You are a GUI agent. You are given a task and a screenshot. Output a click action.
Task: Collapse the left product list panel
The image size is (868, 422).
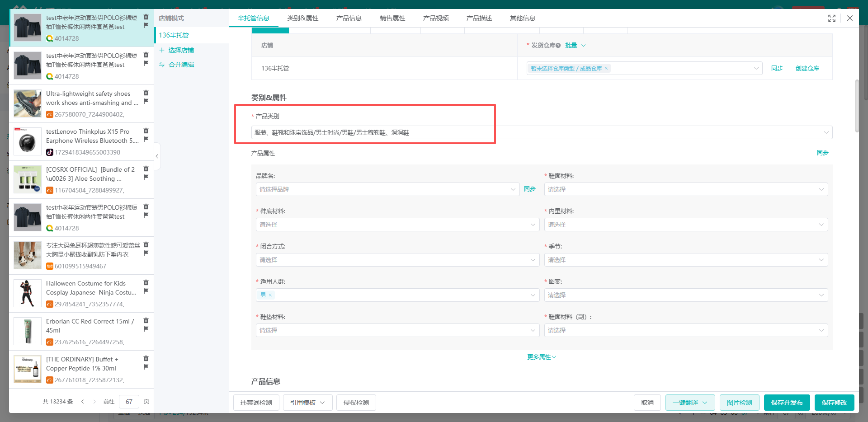click(x=157, y=156)
